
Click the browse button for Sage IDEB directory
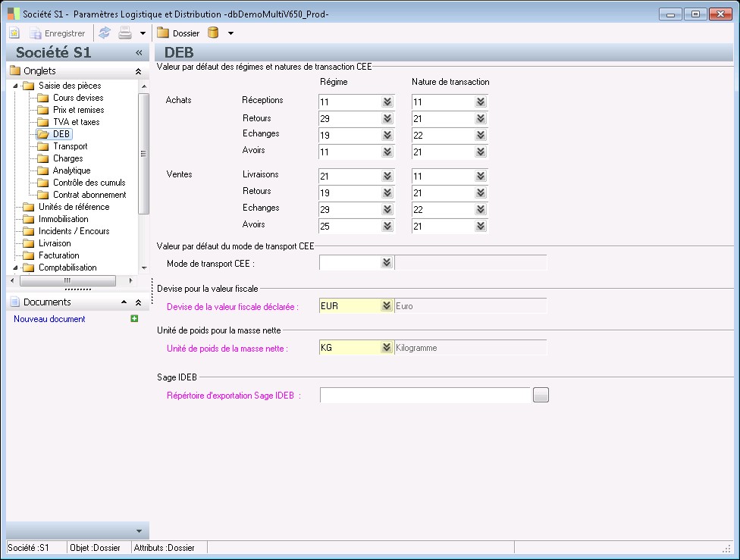[x=540, y=395]
